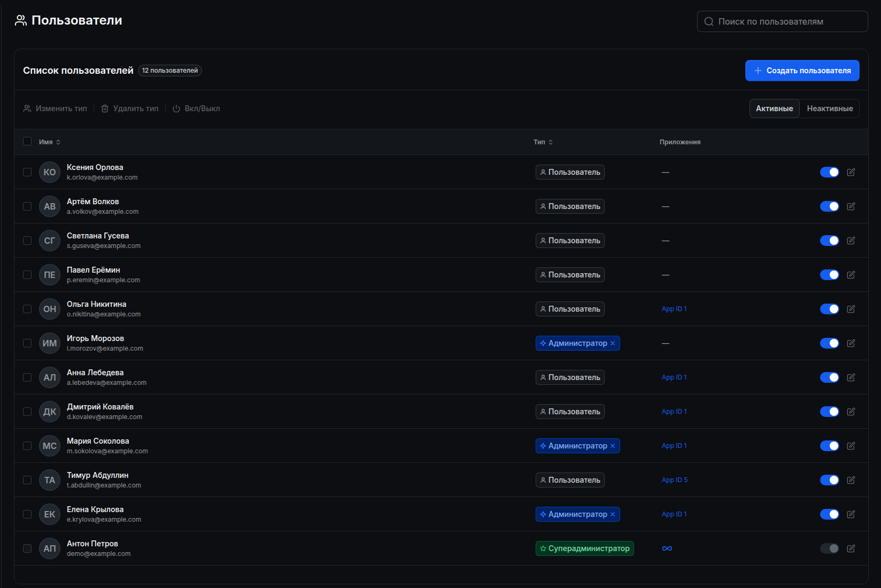
Task: Open edit icon for Ксения Орлова
Action: pos(851,172)
